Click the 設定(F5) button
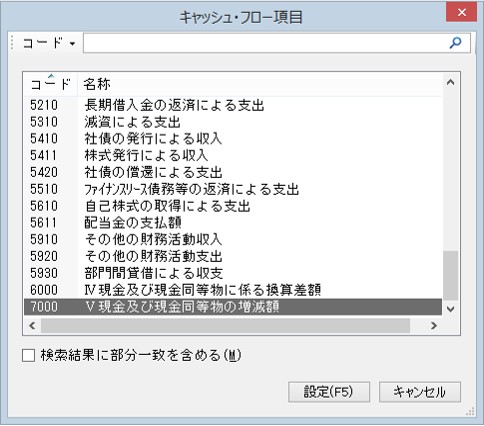484x426 pixels. pos(329,392)
